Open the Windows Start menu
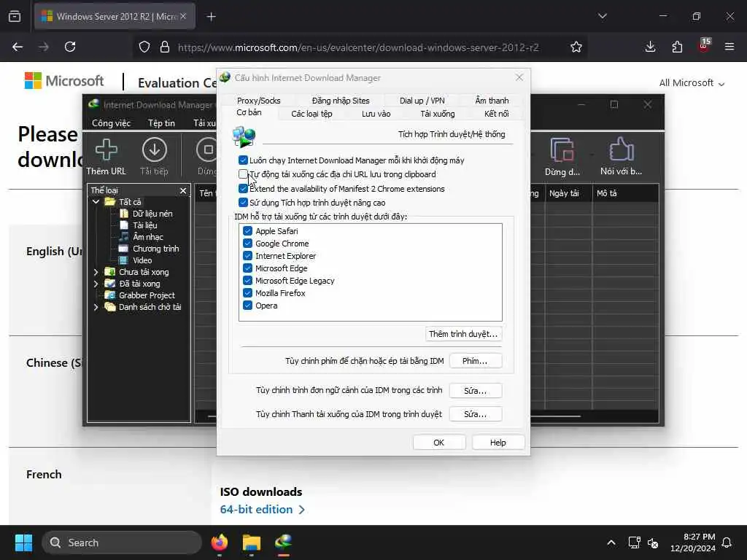747x560 pixels. click(x=23, y=542)
